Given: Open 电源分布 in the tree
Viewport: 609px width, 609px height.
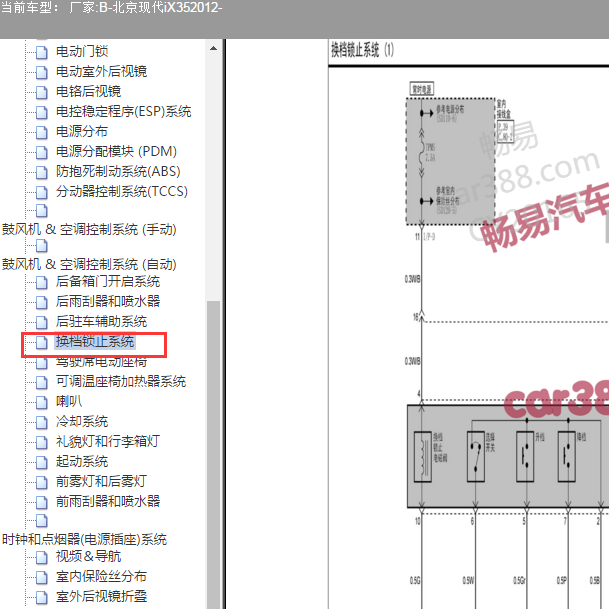Looking at the screenshot, I should [82, 131].
